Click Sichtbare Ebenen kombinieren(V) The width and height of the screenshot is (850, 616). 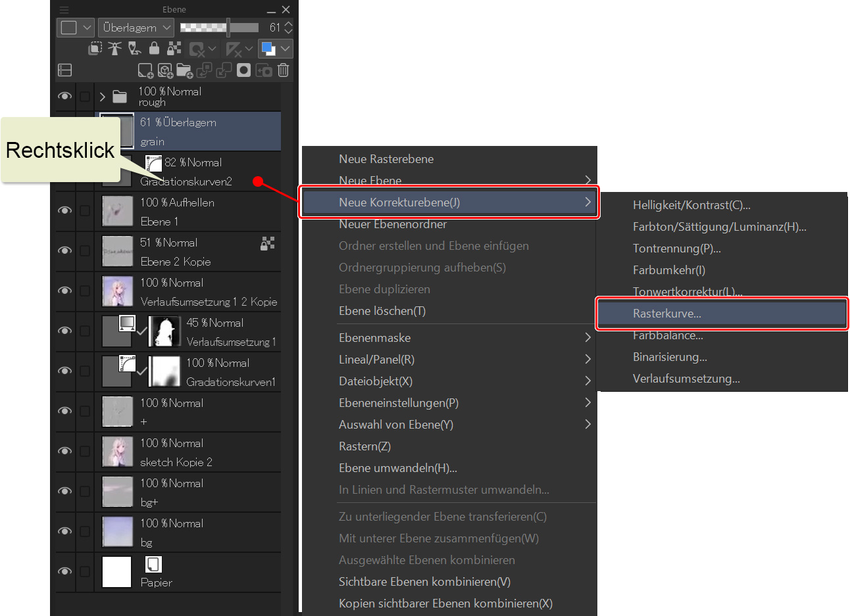[424, 582]
